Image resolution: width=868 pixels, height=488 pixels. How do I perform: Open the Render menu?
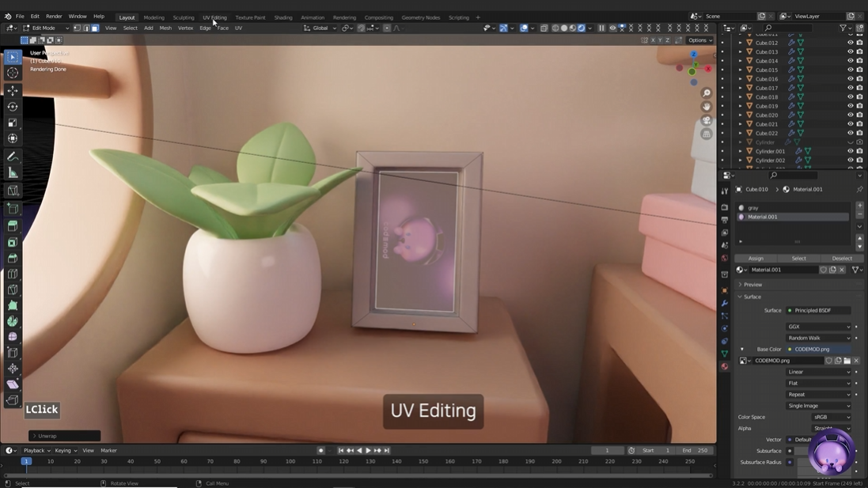[54, 17]
